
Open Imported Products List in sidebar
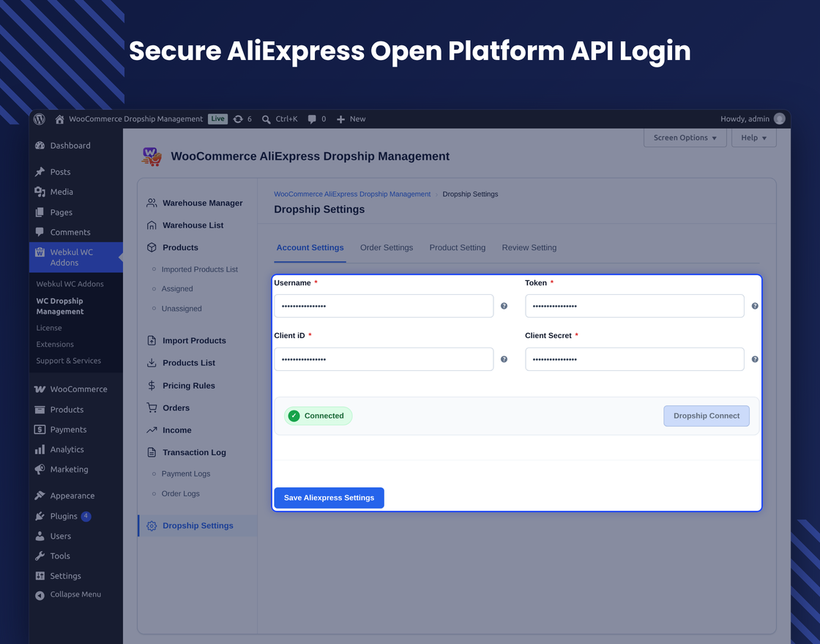(x=200, y=269)
